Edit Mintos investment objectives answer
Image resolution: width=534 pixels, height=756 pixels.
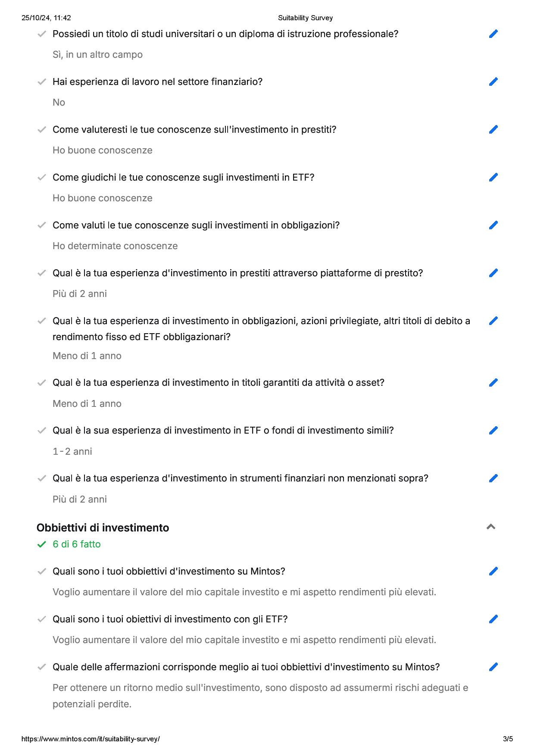click(493, 572)
